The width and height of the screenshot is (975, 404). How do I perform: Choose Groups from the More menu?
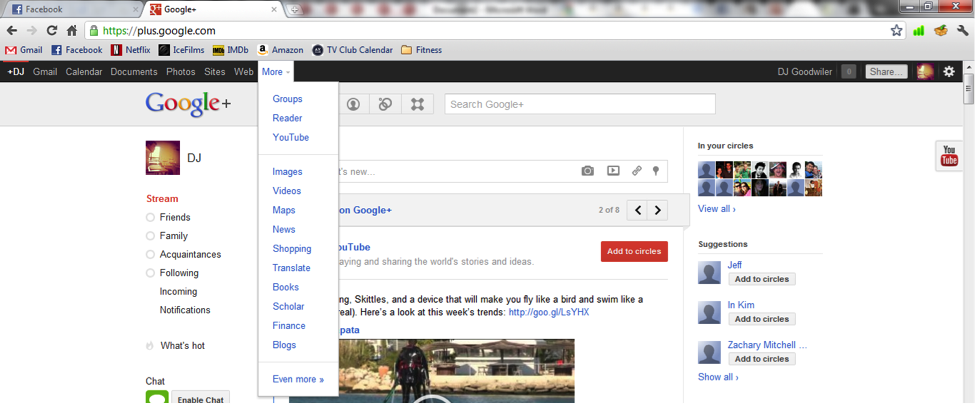click(x=287, y=99)
